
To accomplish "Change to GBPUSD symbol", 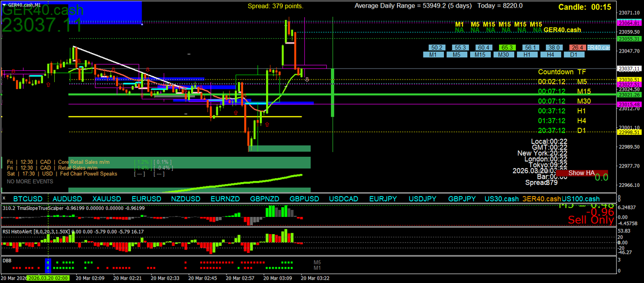I will coord(304,199).
